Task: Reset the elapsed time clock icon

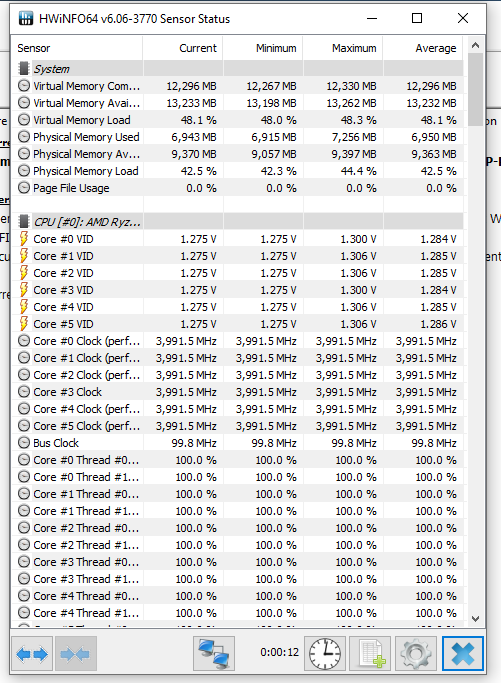Action: [325, 653]
